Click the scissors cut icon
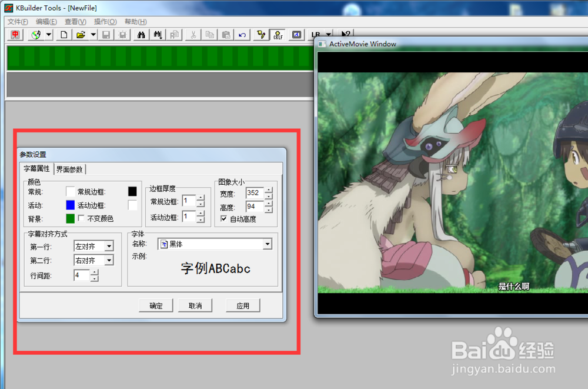This screenshot has width=588, height=389. pyautogui.click(x=193, y=35)
